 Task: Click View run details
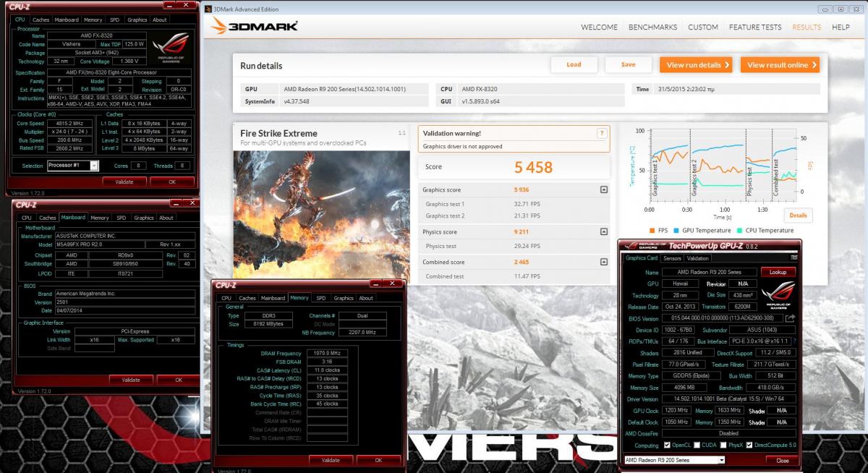click(696, 64)
